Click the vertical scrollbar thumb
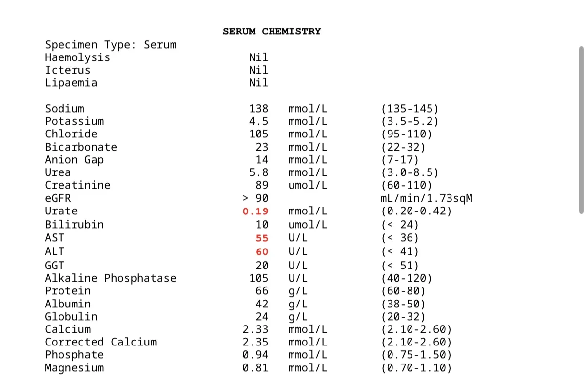 coord(581,130)
